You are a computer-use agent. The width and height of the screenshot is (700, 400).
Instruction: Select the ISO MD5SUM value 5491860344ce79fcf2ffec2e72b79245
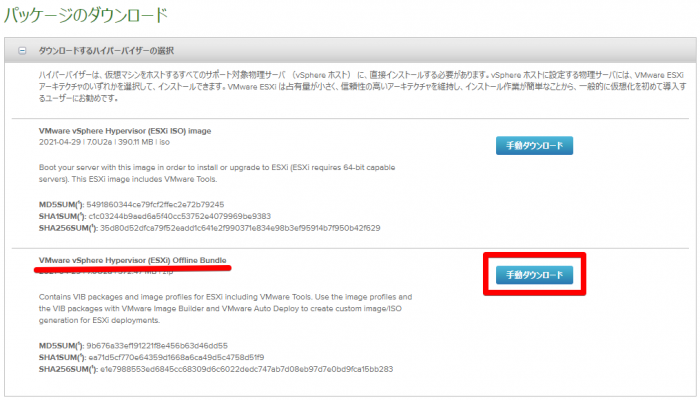pyautogui.click(x=155, y=204)
